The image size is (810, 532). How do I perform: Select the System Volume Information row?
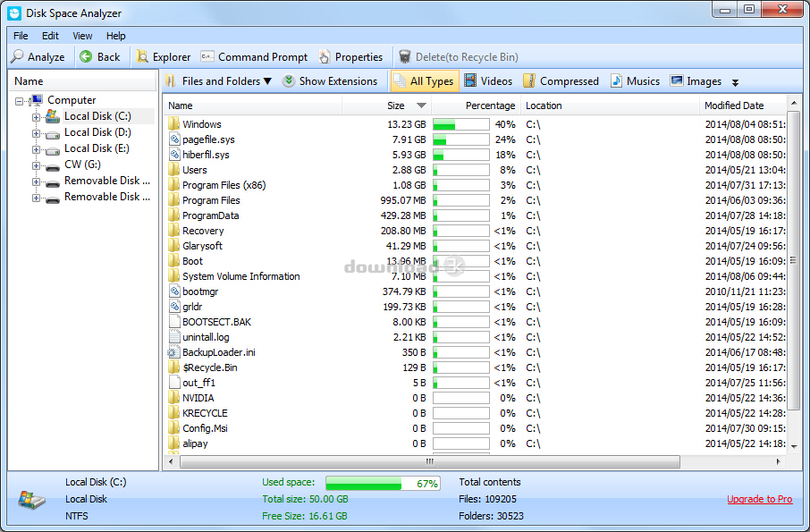tap(477, 276)
